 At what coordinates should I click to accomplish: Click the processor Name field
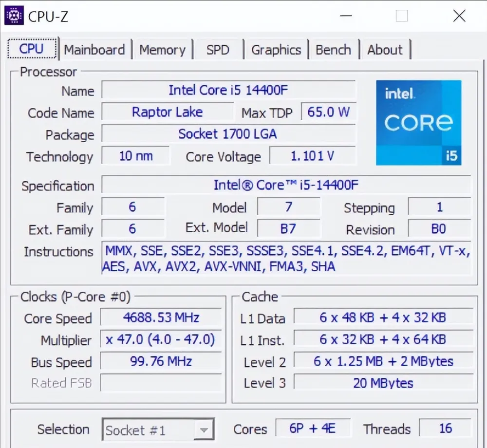pyautogui.click(x=228, y=90)
